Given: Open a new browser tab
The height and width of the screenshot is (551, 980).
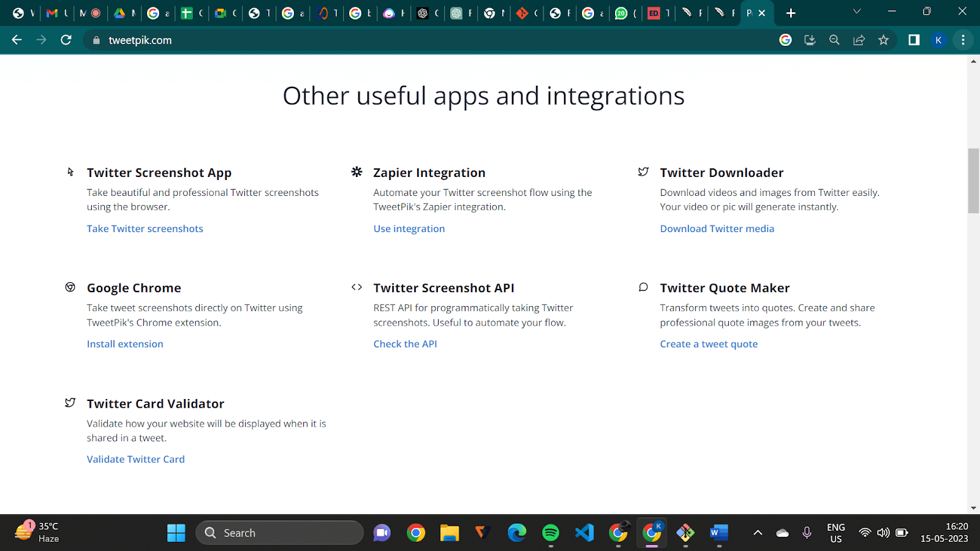Looking at the screenshot, I should tap(791, 13).
